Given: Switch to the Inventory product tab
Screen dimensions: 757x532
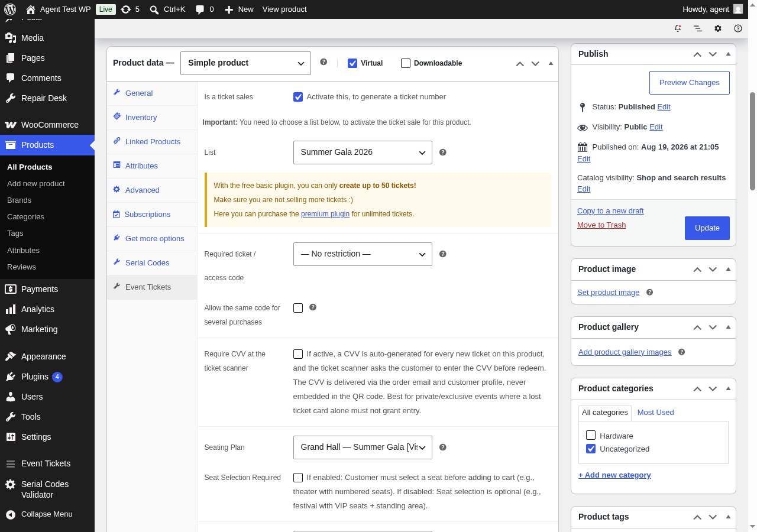Looking at the screenshot, I should pos(152,118).
